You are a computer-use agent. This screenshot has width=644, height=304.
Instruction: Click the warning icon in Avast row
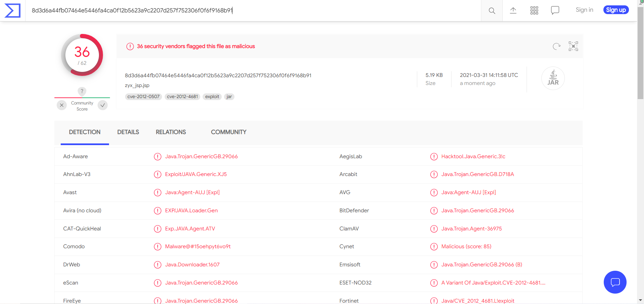158,192
